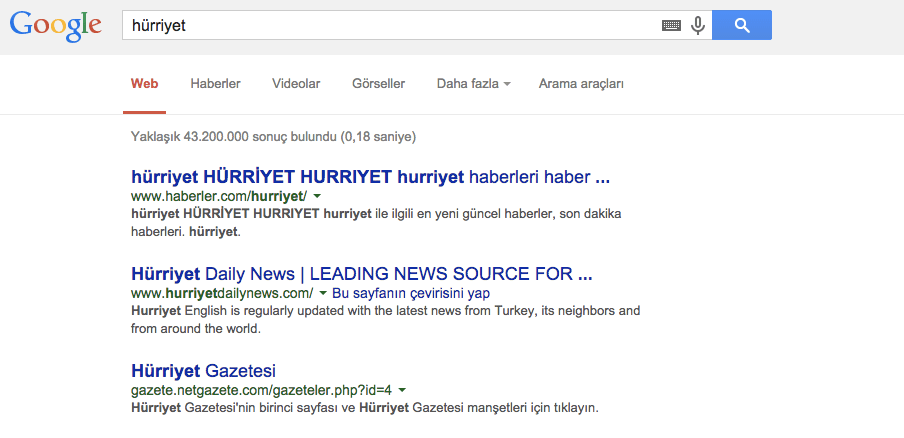904x438 pixels.
Task: Switch to the Görseller tab
Action: 379,84
